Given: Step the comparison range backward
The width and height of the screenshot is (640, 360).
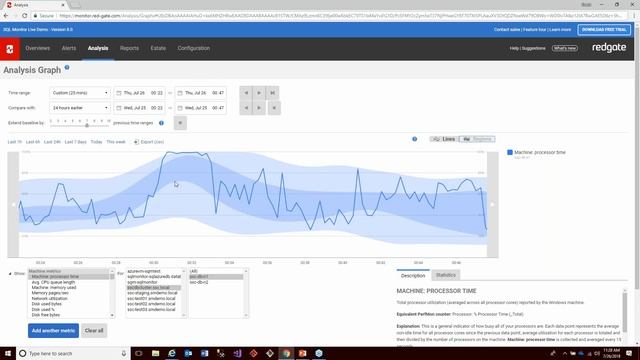Looking at the screenshot, I should [246, 108].
